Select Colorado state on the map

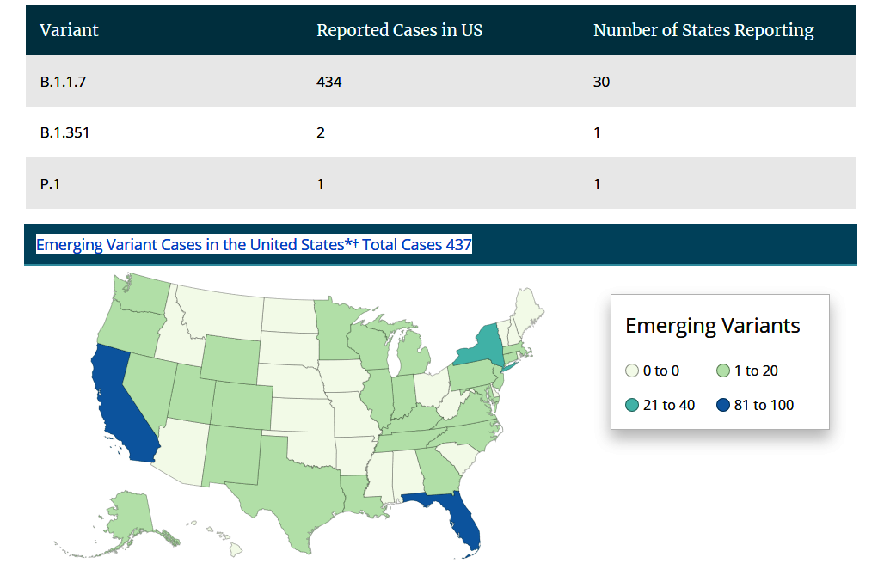click(242, 404)
